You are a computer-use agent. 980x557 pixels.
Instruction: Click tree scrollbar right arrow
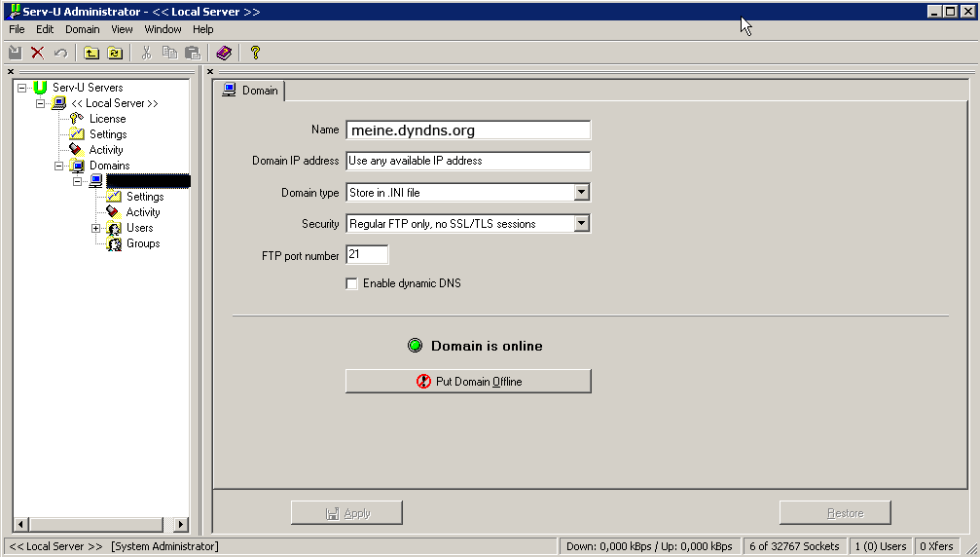click(x=182, y=525)
